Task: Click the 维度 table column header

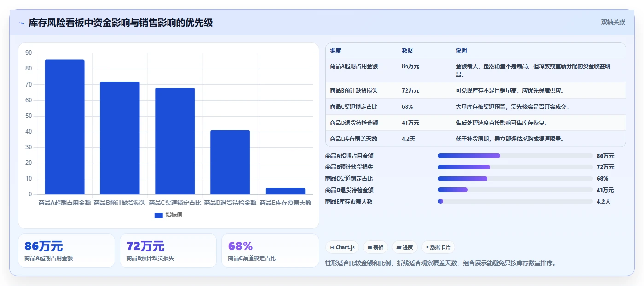Action: pyautogui.click(x=336, y=50)
